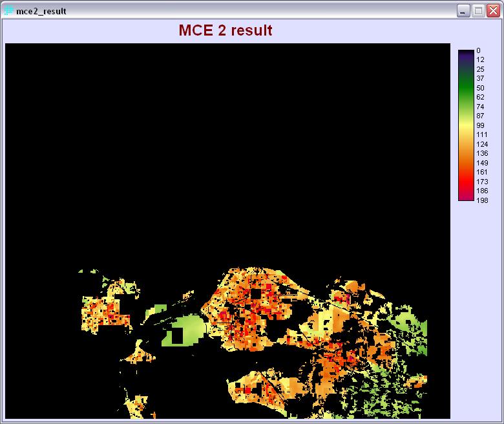Close the mce2_result window
This screenshot has width=504, height=424.
pos(492,11)
